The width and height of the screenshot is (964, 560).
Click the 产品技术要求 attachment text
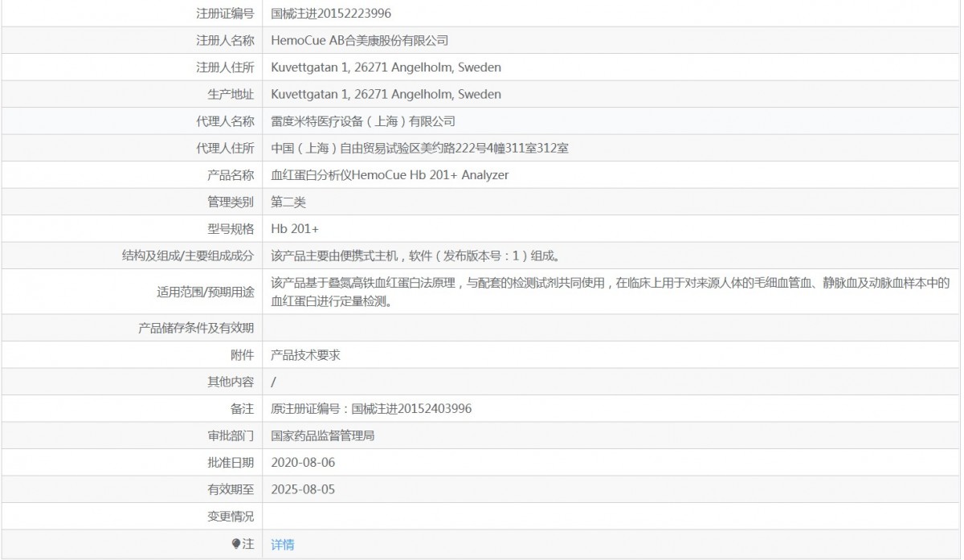[x=306, y=354]
